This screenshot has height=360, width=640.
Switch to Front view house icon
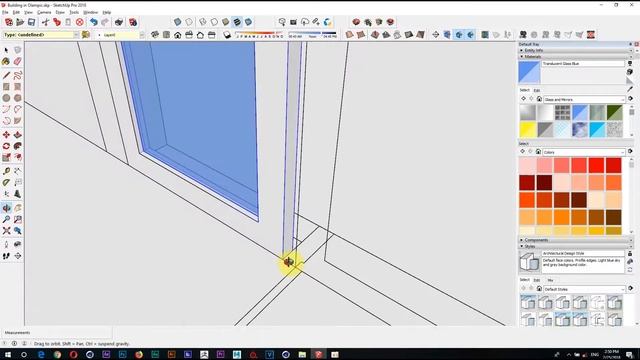tap(178, 35)
